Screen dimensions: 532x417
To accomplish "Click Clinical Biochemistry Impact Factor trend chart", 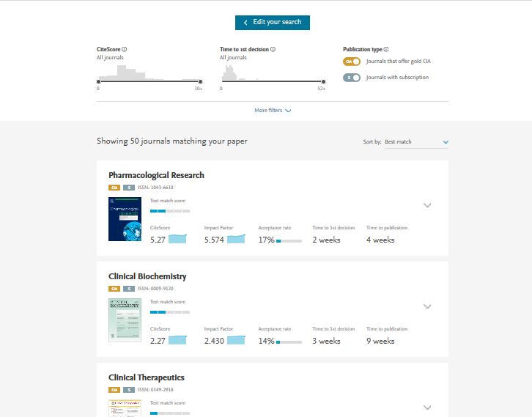I will pos(236,340).
